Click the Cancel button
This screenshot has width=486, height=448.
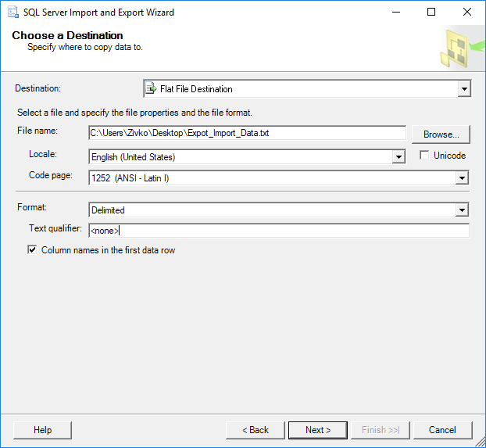tap(442, 430)
